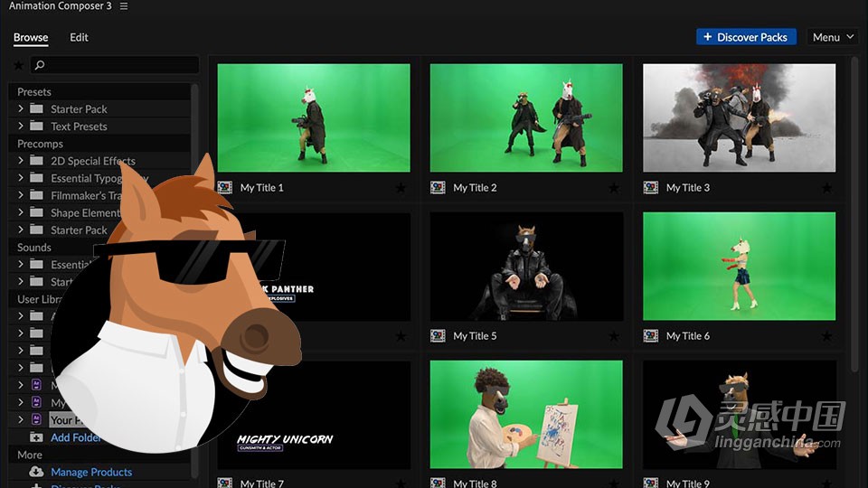Open the Animation Composer 3 panel menu icon
This screenshot has width=868, height=488.
coord(124,6)
